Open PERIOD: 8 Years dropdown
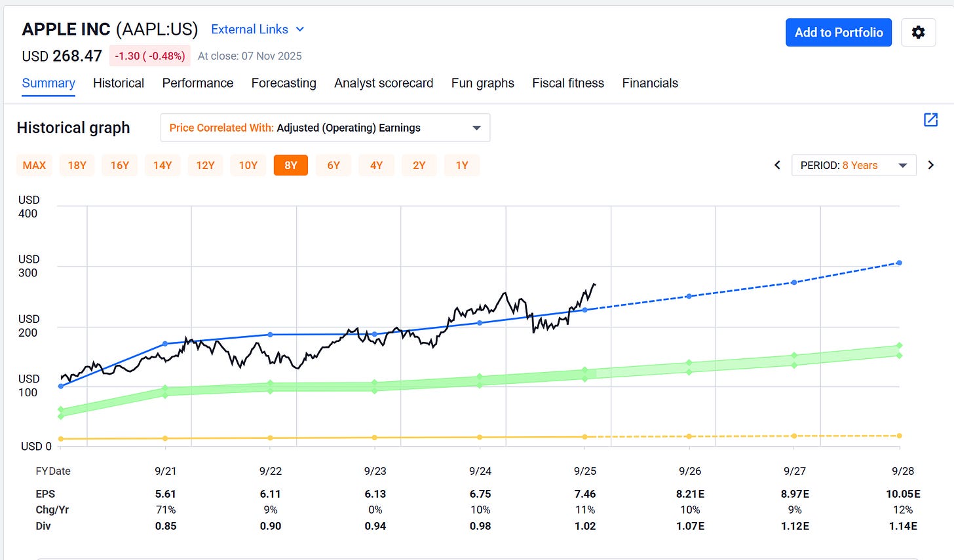Screen dimensions: 954x560 (854, 165)
